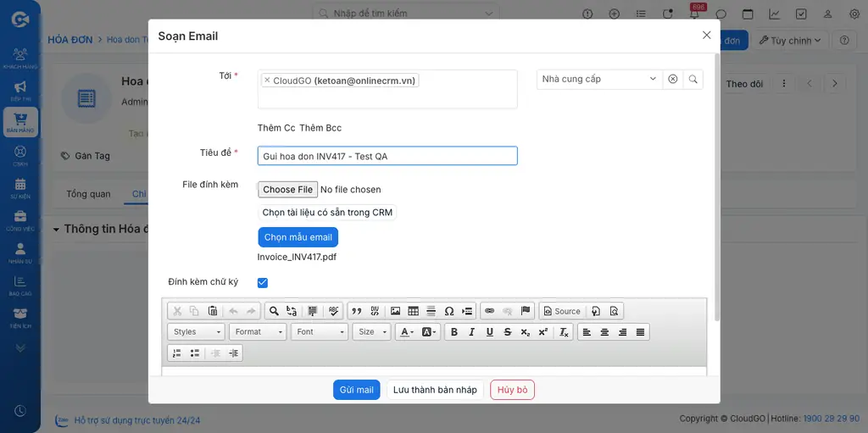Open the notification bell with 696 badge
Viewport: 868px width, 433px height.
tap(694, 14)
